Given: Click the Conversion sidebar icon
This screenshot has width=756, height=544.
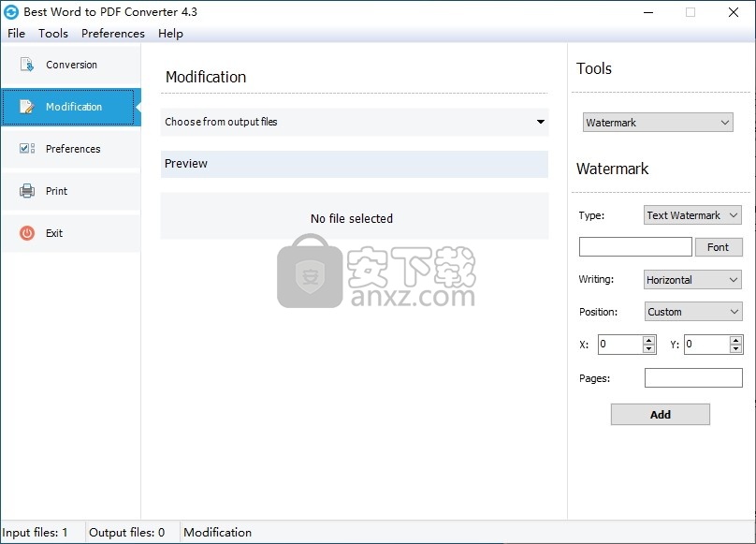Looking at the screenshot, I should point(27,65).
